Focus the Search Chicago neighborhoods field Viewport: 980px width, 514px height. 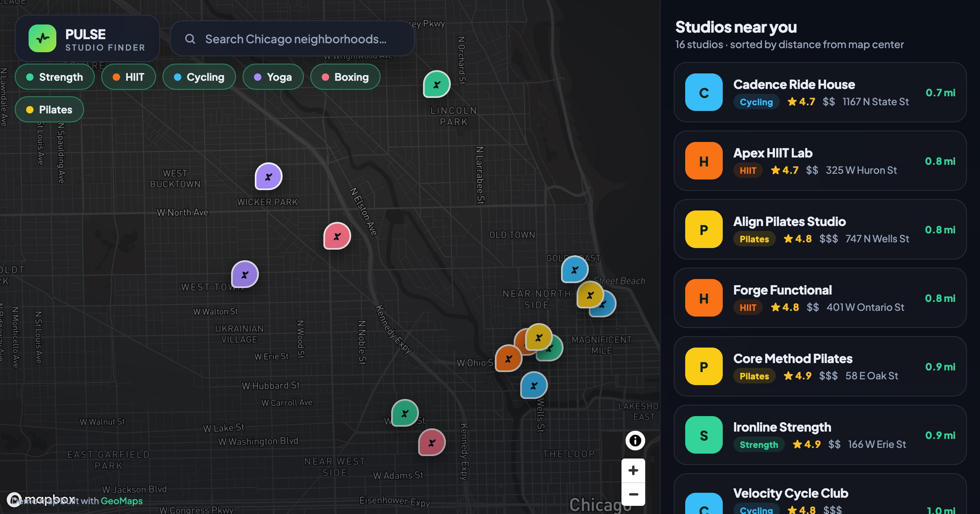click(292, 39)
